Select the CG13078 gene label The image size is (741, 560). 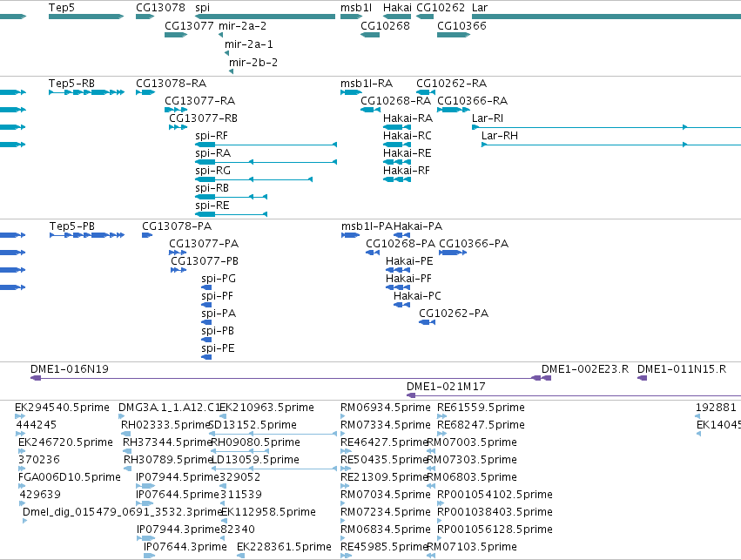(160, 8)
